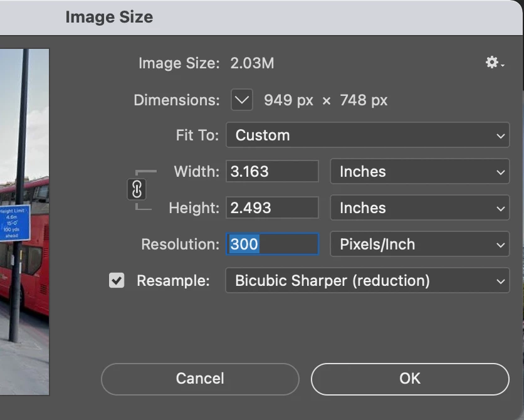Open the gear settings menu
The width and height of the screenshot is (524, 420).
(494, 63)
